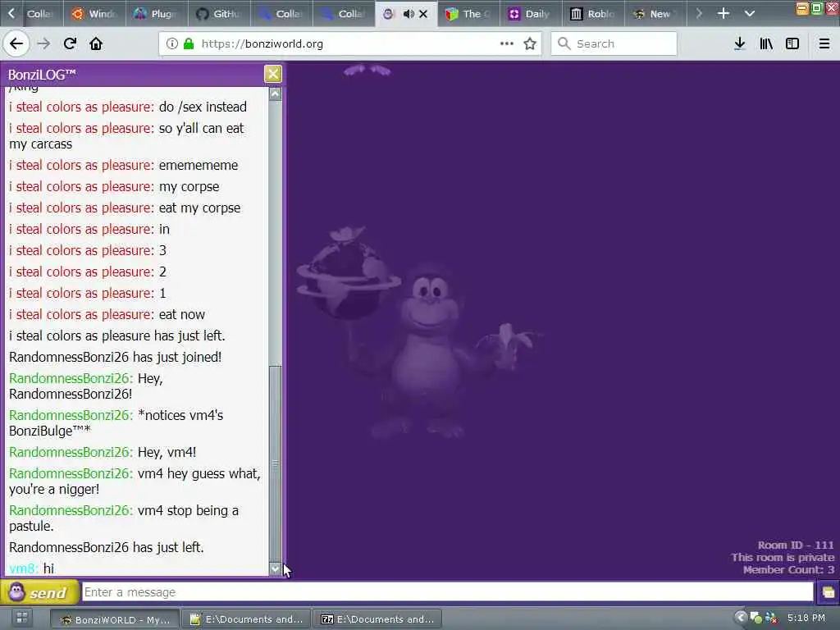Image resolution: width=840 pixels, height=630 pixels.
Task: Switch to the Plug tab
Action: click(157, 14)
